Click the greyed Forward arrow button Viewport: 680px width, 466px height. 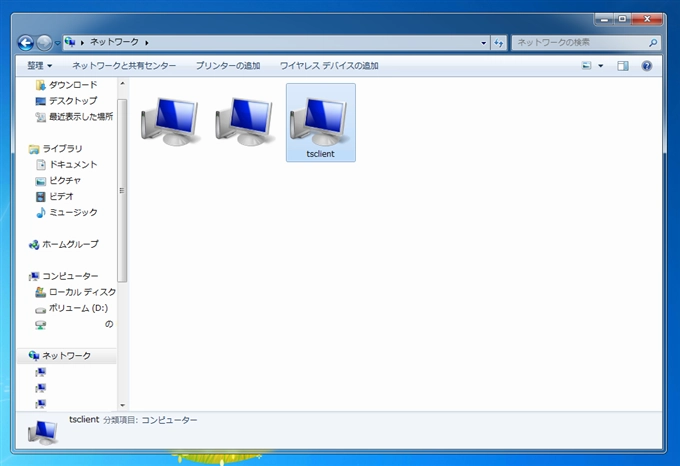[44, 42]
